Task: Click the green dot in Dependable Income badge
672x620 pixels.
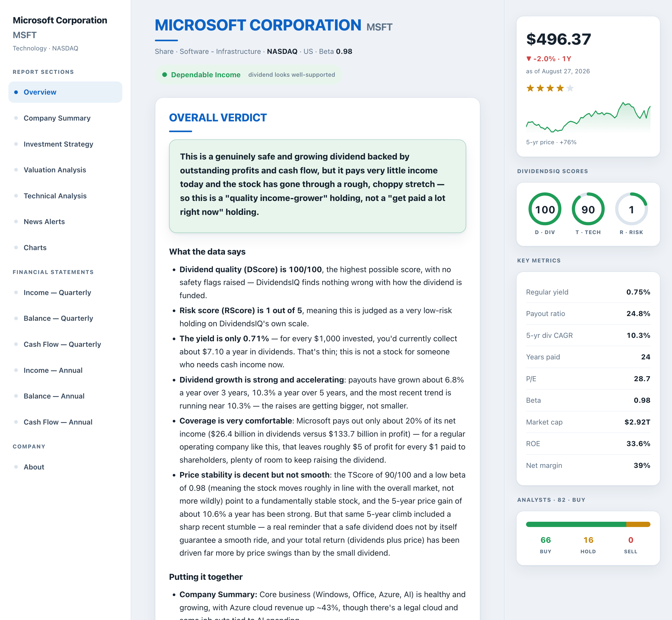Action: click(x=165, y=75)
